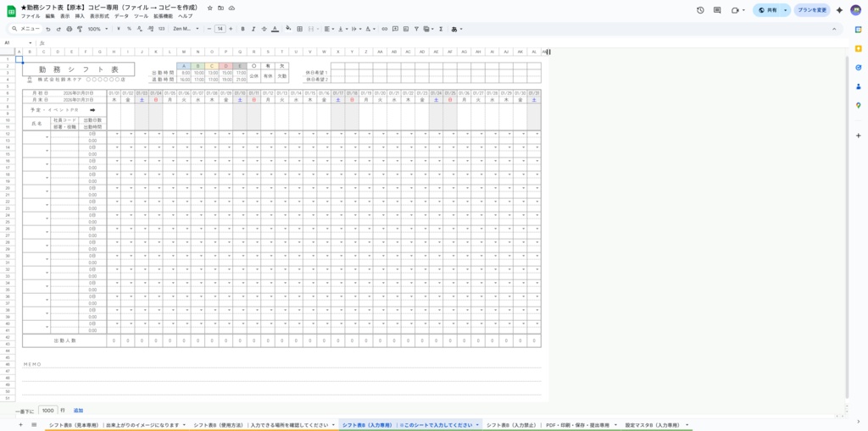The height and width of the screenshot is (431, 868).
Task: Open version history
Action: [x=700, y=10]
